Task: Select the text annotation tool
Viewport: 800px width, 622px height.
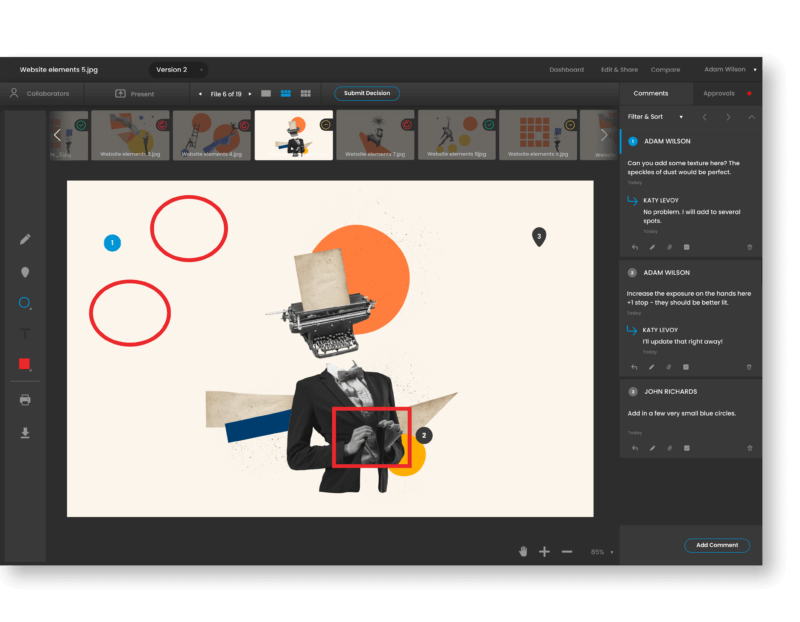Action: click(x=25, y=333)
